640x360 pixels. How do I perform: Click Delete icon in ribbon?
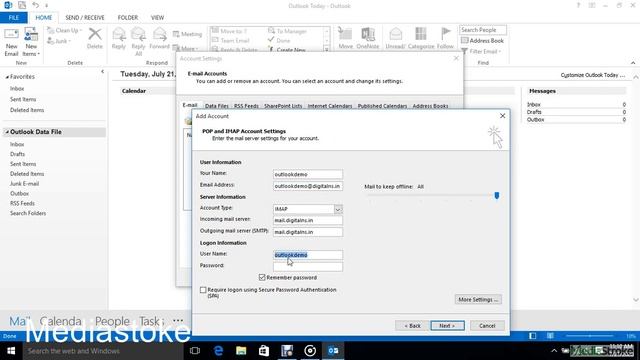[x=95, y=39]
